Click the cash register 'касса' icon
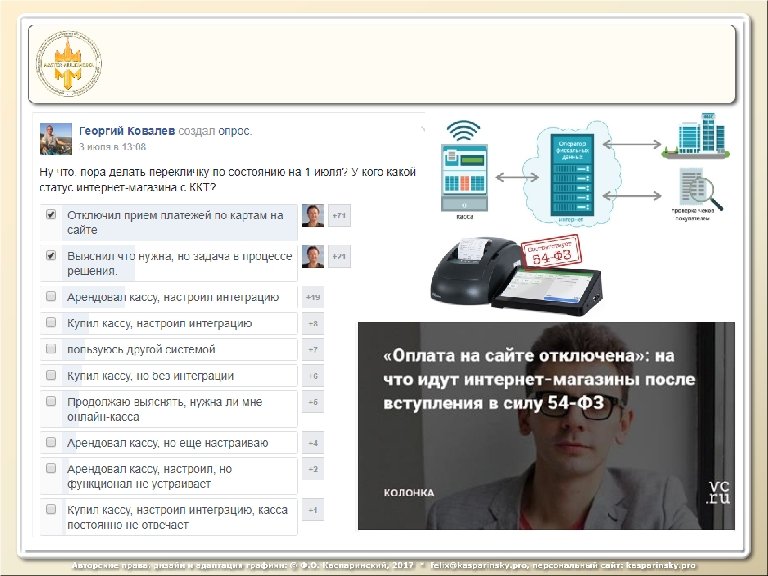Image resolution: width=768 pixels, height=576 pixels. (x=464, y=177)
